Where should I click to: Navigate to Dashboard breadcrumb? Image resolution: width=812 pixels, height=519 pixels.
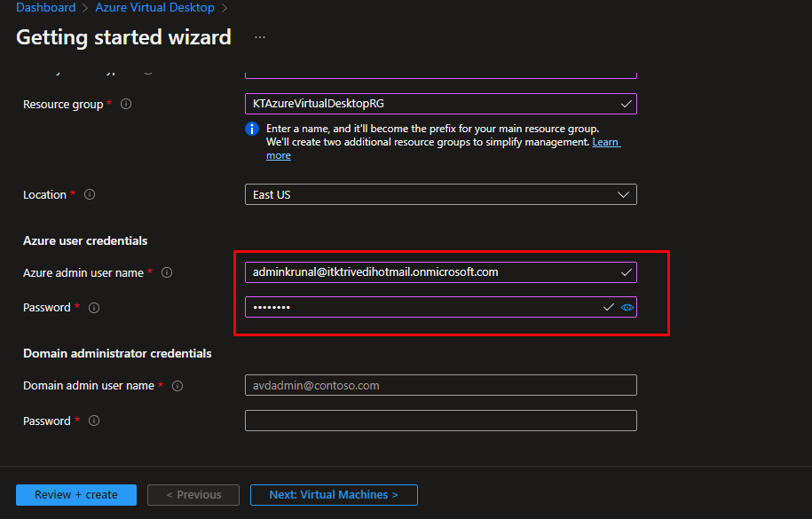45,8
